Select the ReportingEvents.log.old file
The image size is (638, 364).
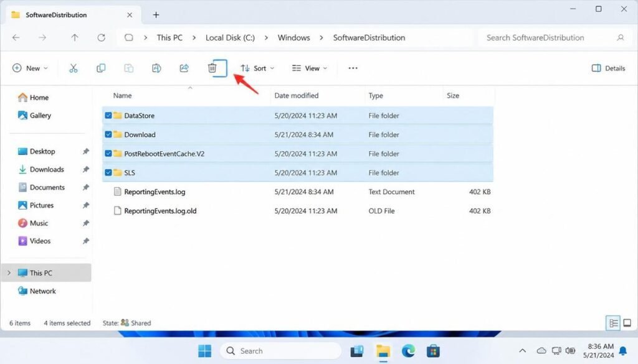298,211
